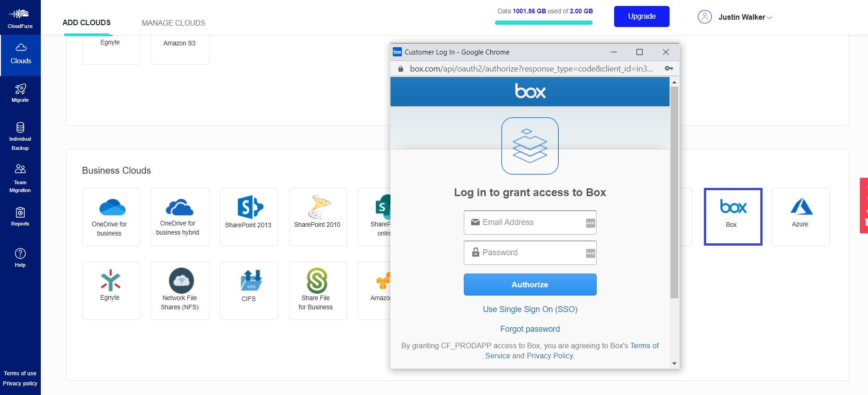This screenshot has height=395, width=868.
Task: Click the 'Business Clouds' heading
Action: [116, 170]
